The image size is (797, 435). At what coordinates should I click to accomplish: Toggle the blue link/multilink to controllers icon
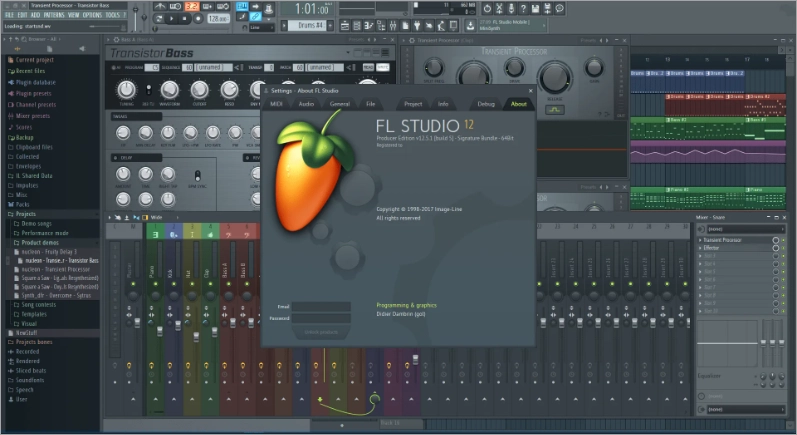pos(256,17)
